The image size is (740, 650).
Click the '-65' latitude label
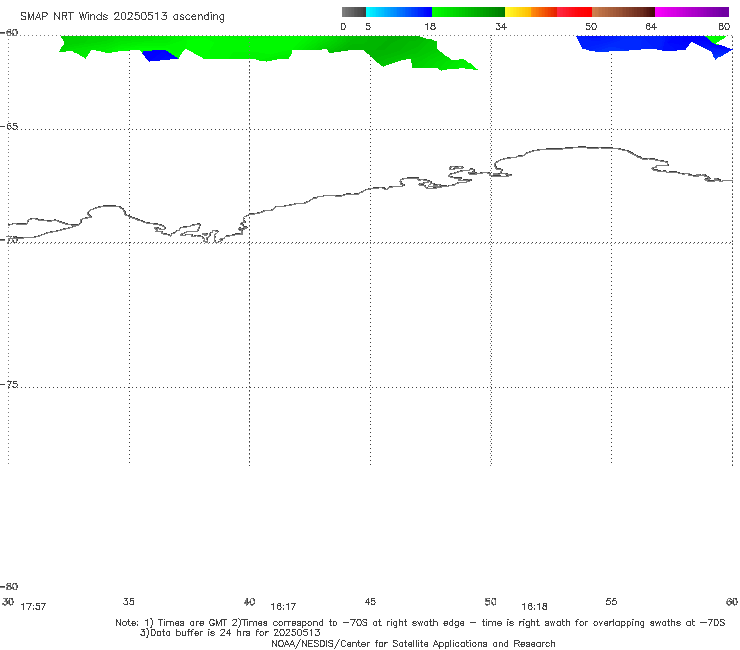pyautogui.click(x=9, y=127)
